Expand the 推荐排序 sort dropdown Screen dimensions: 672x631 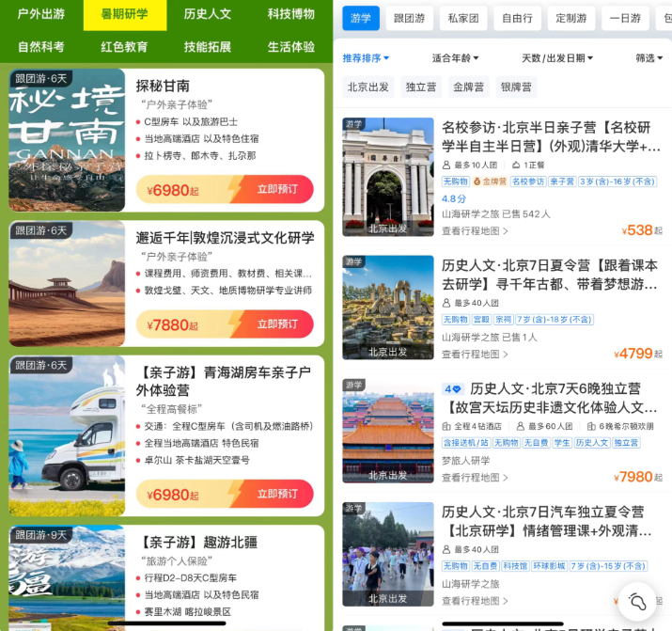click(366, 58)
